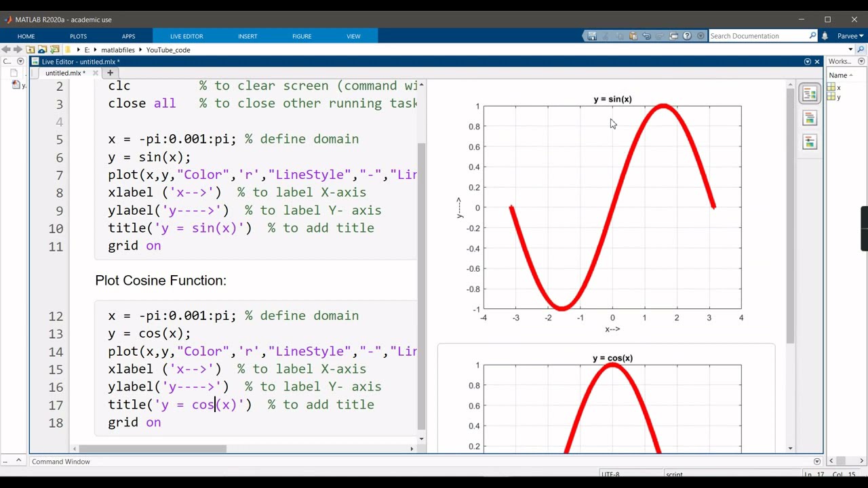
Task: Click the switch windows icon
Action: point(673,36)
